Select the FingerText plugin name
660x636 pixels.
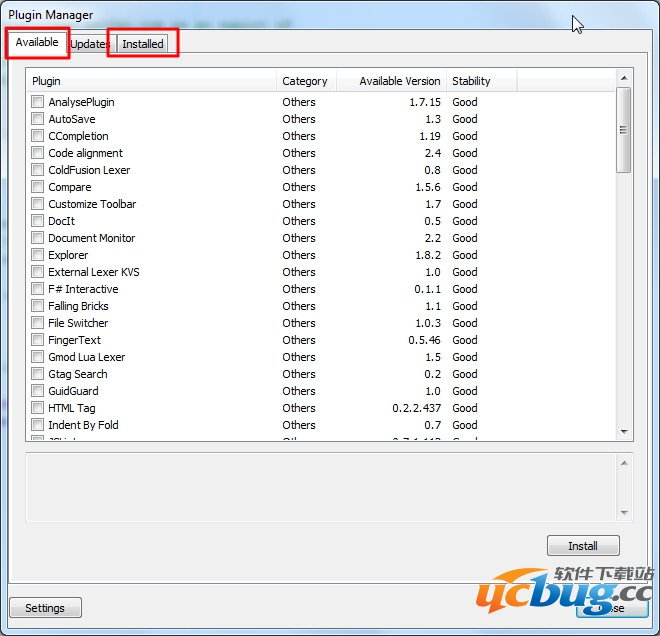[75, 340]
